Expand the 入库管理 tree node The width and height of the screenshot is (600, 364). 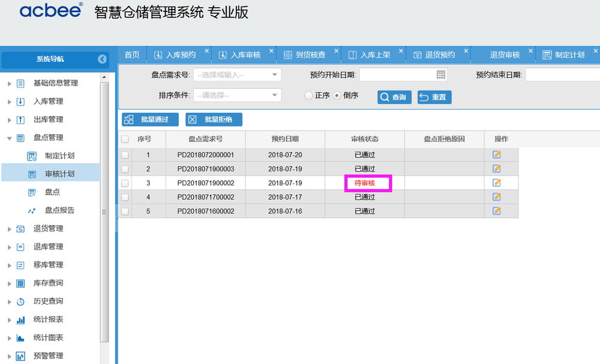pyautogui.click(x=10, y=101)
